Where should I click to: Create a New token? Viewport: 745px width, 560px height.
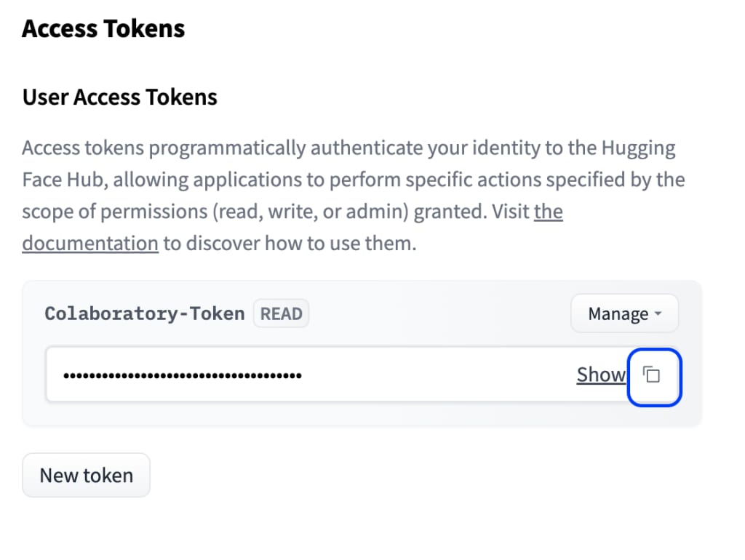point(87,475)
